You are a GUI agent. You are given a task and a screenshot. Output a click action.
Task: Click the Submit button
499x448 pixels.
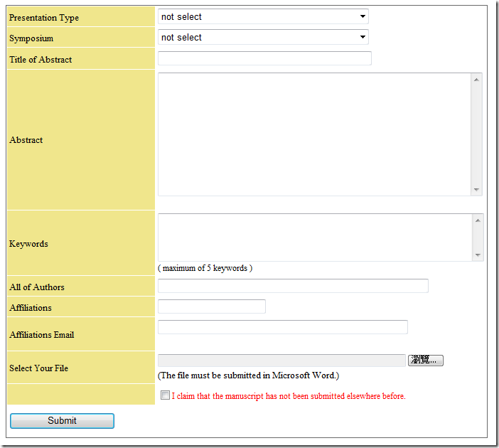[62, 421]
